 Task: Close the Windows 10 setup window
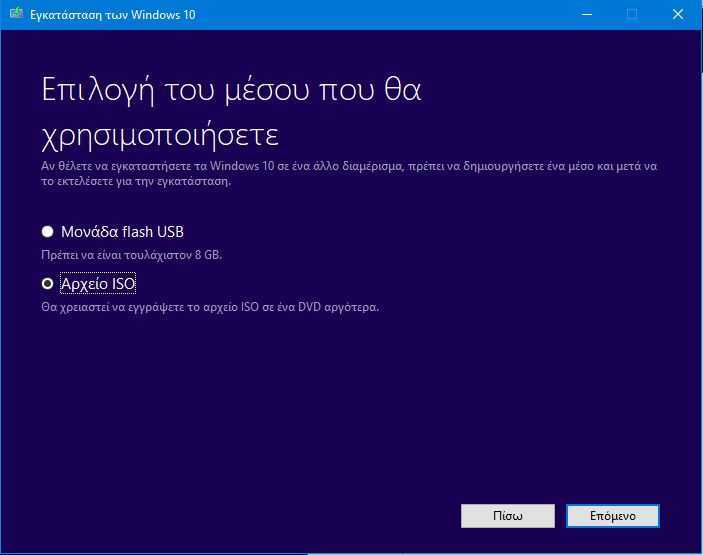678,14
